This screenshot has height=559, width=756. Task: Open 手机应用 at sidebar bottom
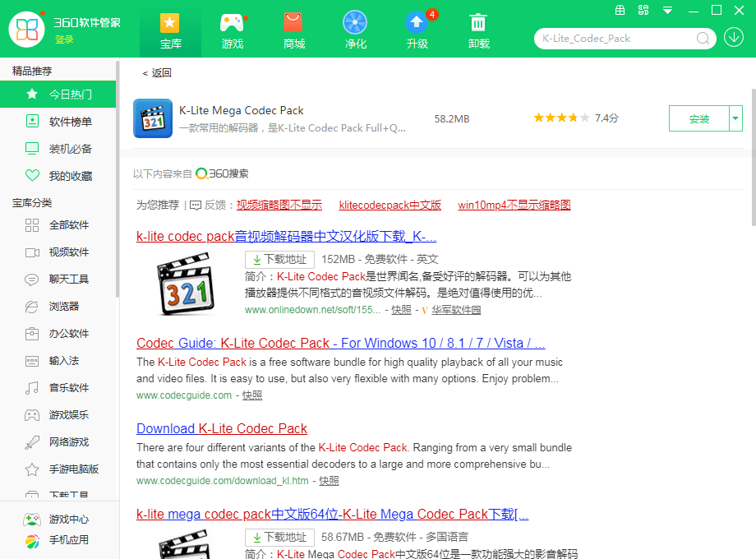[x=57, y=540]
